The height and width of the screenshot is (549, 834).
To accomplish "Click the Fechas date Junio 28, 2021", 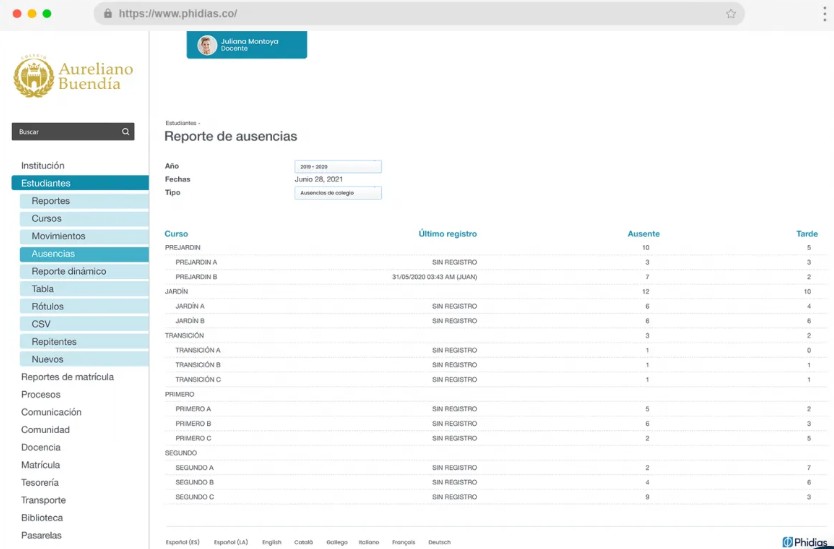I will point(319,180).
